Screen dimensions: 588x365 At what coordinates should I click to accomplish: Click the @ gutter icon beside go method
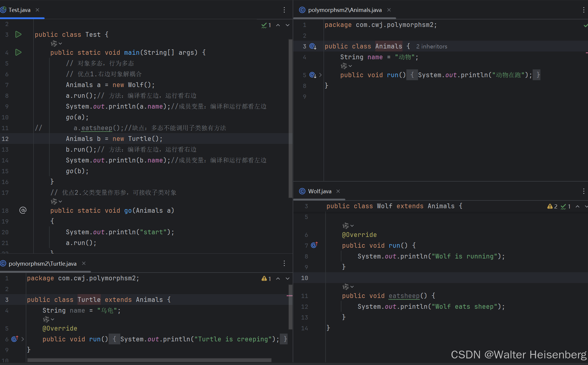coord(23,210)
